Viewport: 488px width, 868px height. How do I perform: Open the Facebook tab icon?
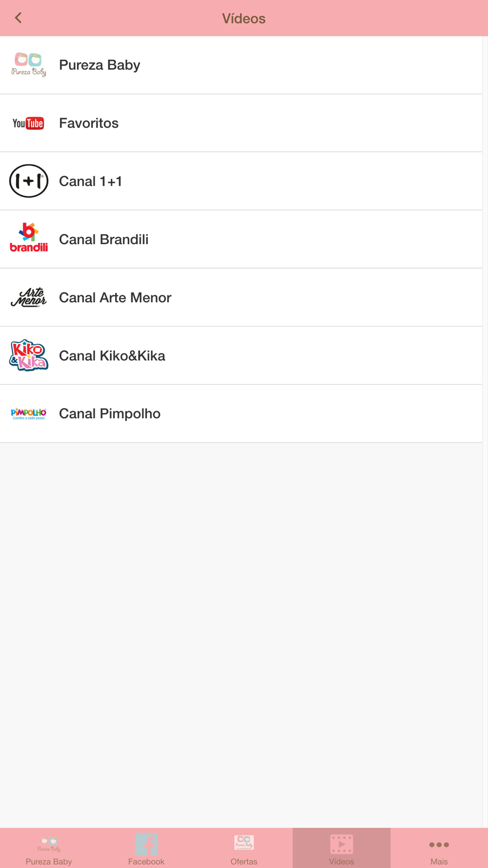pyautogui.click(x=146, y=844)
